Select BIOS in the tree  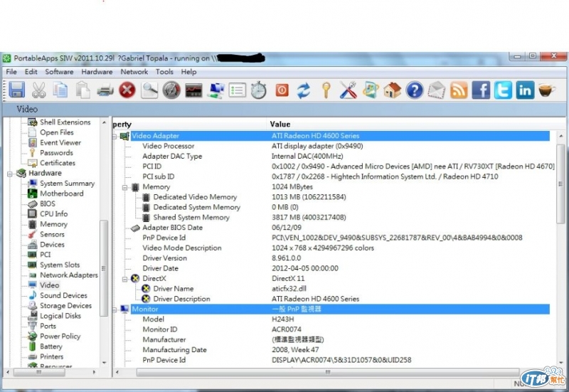(48, 203)
